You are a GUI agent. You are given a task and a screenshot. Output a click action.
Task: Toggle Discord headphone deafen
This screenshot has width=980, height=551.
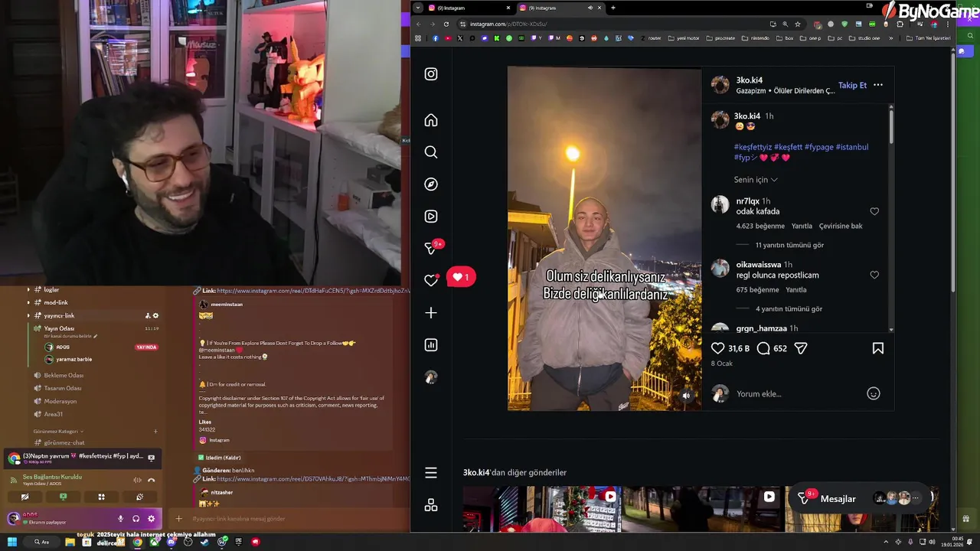(136, 518)
